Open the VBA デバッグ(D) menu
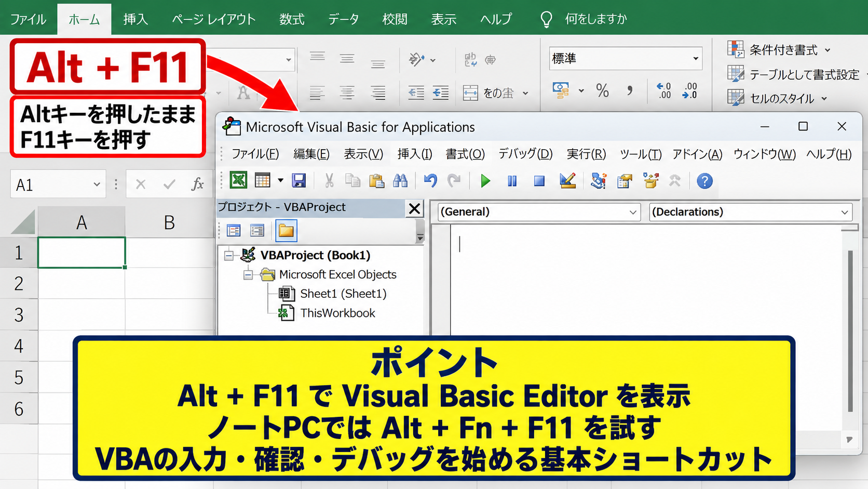This screenshot has height=489, width=868. (x=525, y=154)
